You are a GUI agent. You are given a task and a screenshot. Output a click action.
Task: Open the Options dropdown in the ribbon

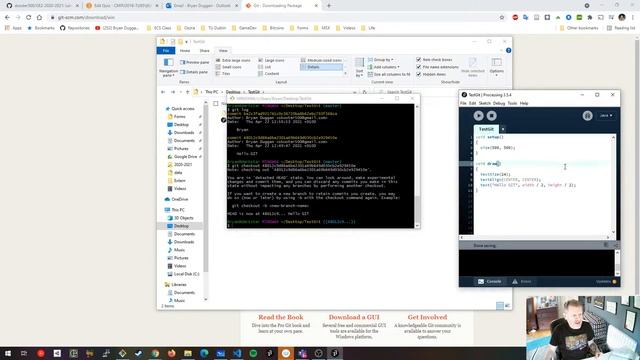[496, 67]
